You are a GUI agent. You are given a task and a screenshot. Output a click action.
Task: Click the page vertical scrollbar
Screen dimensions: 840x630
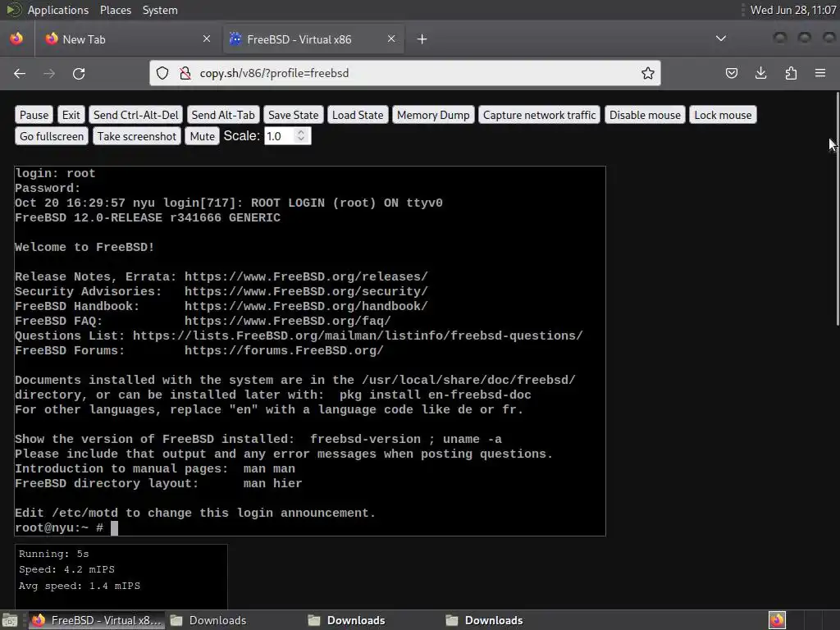point(838,209)
